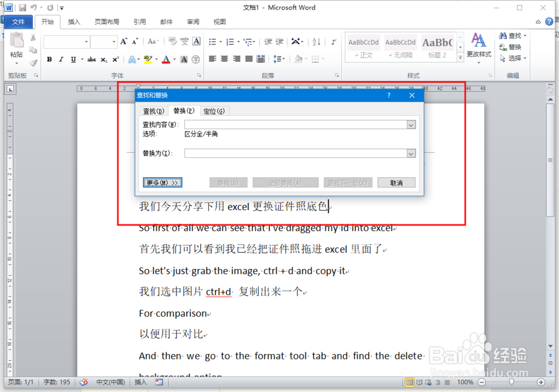559x392 pixels.
Task: Click the dialog help question mark
Action: point(389,95)
